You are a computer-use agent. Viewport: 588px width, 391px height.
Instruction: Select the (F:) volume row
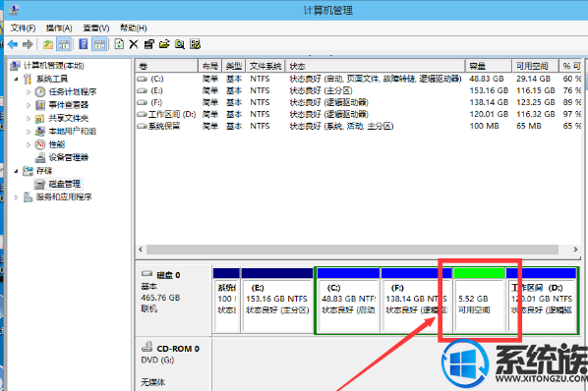click(x=358, y=102)
